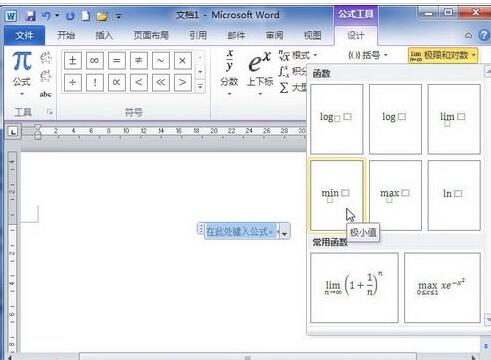Open the 根式 radical dropdown

(298, 55)
